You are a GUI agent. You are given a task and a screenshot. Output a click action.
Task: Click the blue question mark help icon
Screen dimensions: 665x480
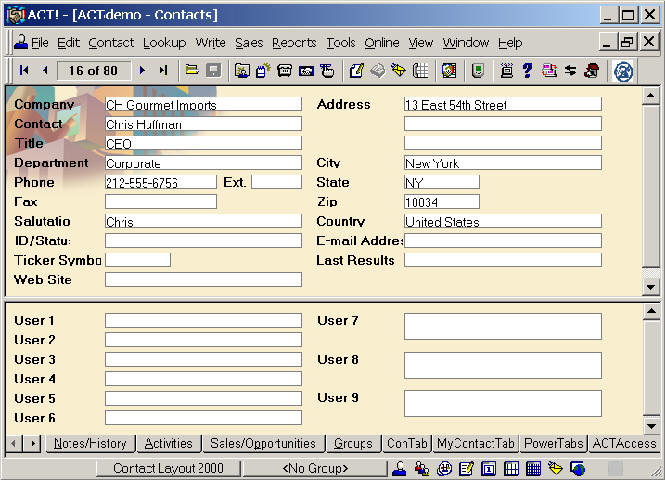click(528, 70)
